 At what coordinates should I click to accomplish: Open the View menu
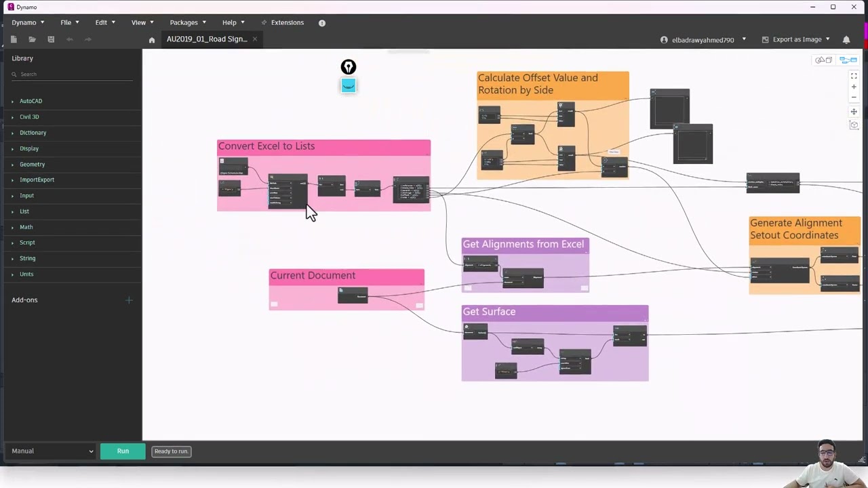142,22
